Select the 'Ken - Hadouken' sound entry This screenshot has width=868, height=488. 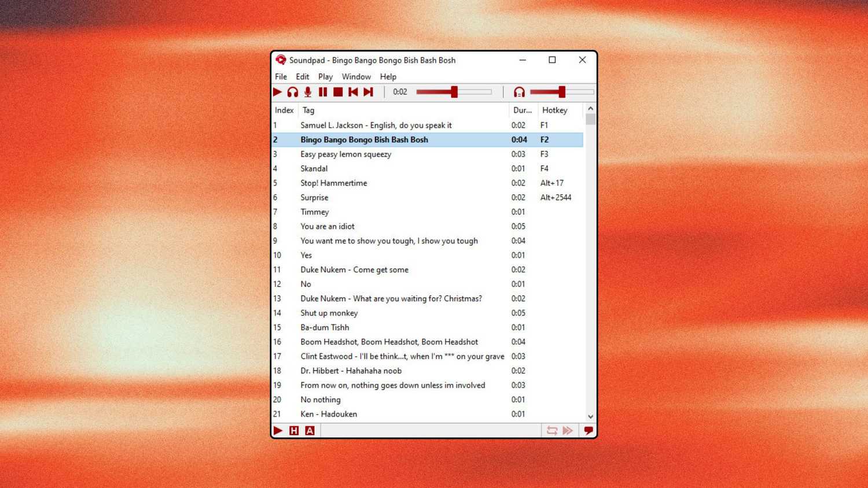pos(328,414)
